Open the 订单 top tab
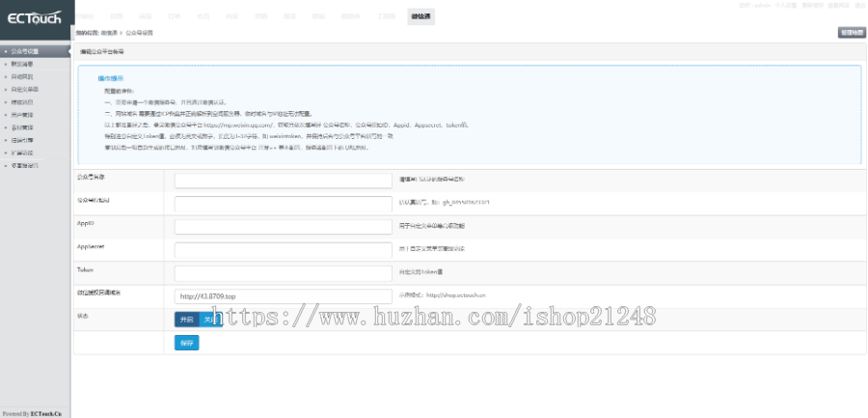Viewport: 868px width, 418px height. [174, 16]
